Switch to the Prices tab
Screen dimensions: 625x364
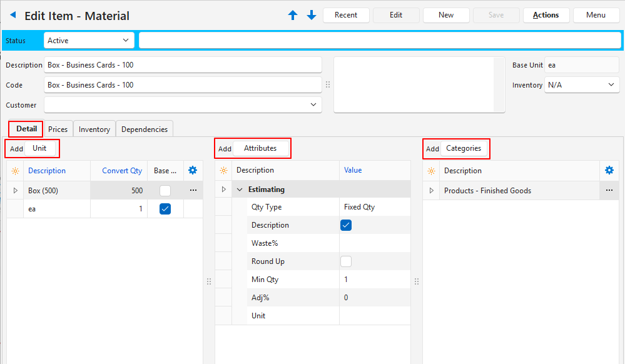click(x=58, y=129)
